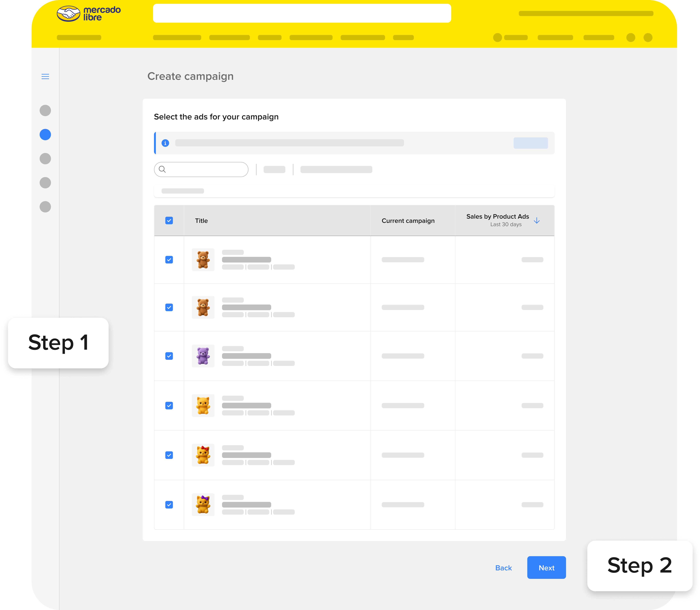Uncheck the purple teddy bear row checkbox
The height and width of the screenshot is (610, 700).
(x=169, y=356)
